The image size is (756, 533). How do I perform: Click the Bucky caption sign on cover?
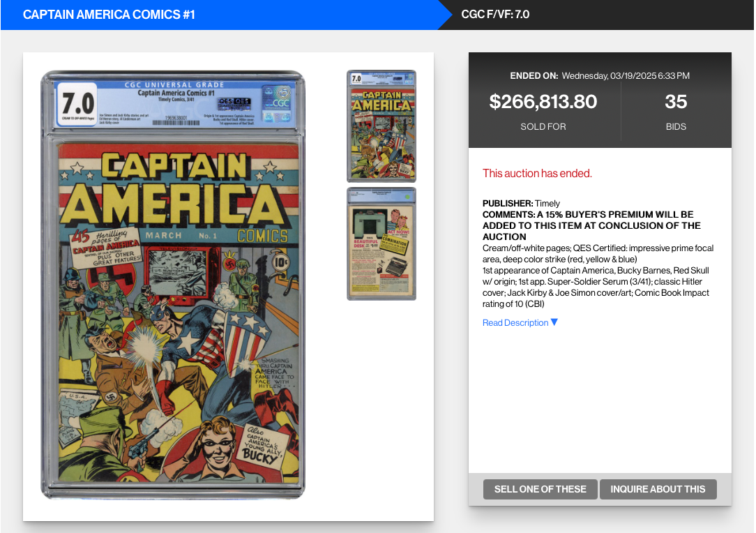262,445
